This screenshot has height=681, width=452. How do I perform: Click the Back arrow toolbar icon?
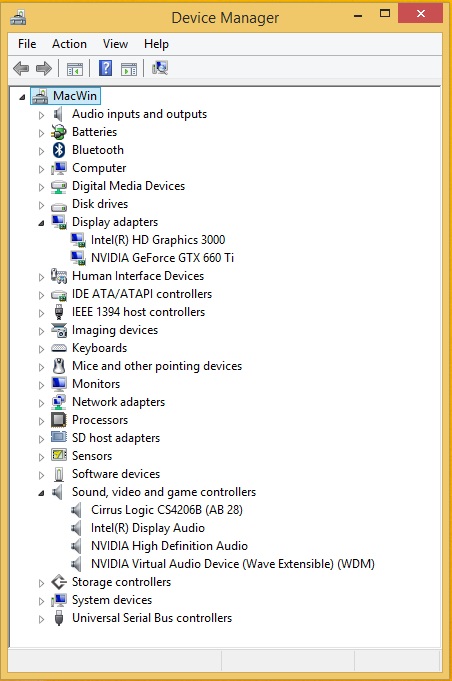(x=21, y=68)
